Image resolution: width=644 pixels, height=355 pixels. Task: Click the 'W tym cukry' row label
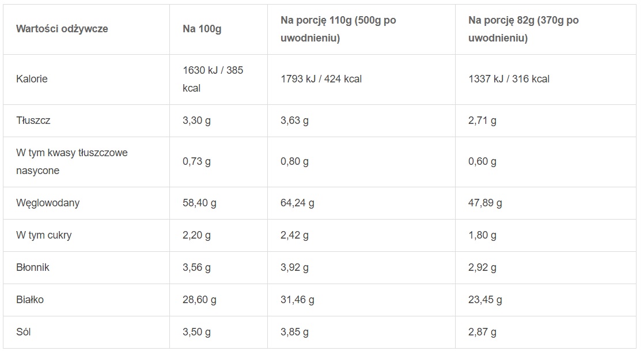tap(44, 235)
